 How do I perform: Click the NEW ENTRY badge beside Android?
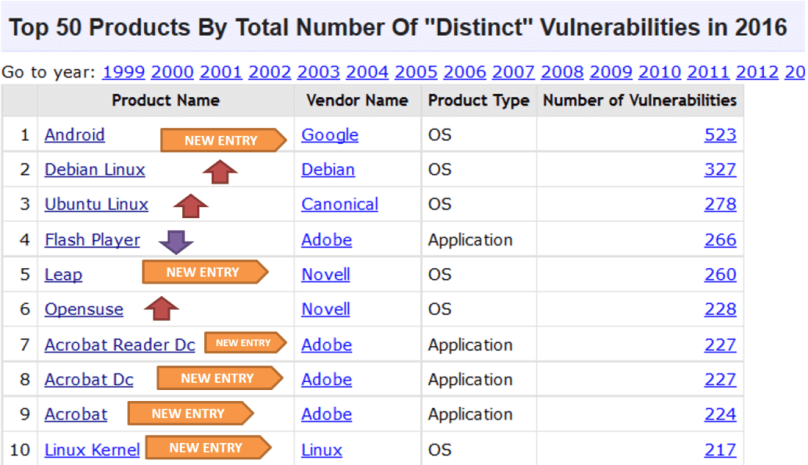223,140
